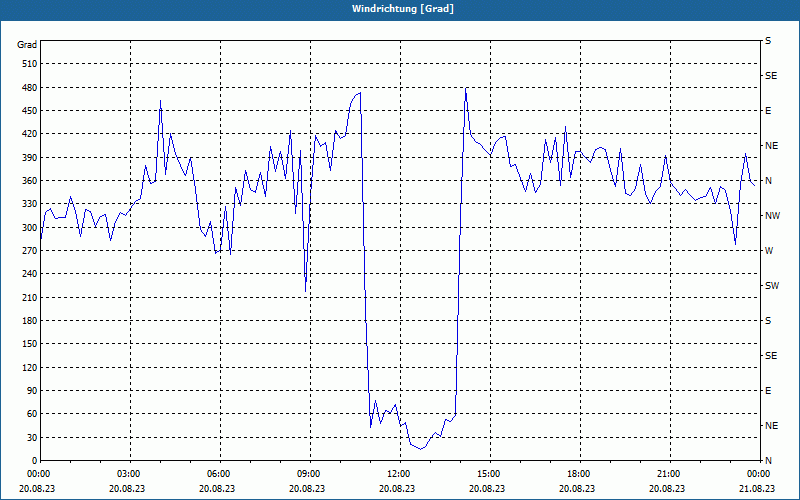Viewport: 800px width, 500px height.
Task: Select the 120 value on the degree axis
Action: click(30, 367)
